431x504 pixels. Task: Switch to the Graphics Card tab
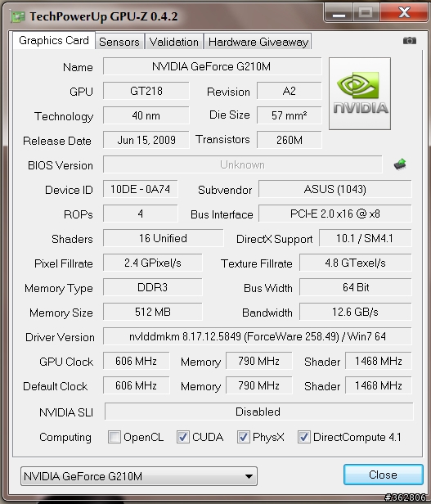[54, 41]
